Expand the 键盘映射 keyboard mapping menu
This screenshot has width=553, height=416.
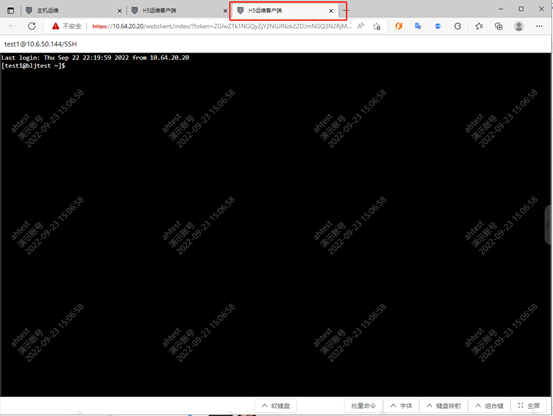click(444, 406)
